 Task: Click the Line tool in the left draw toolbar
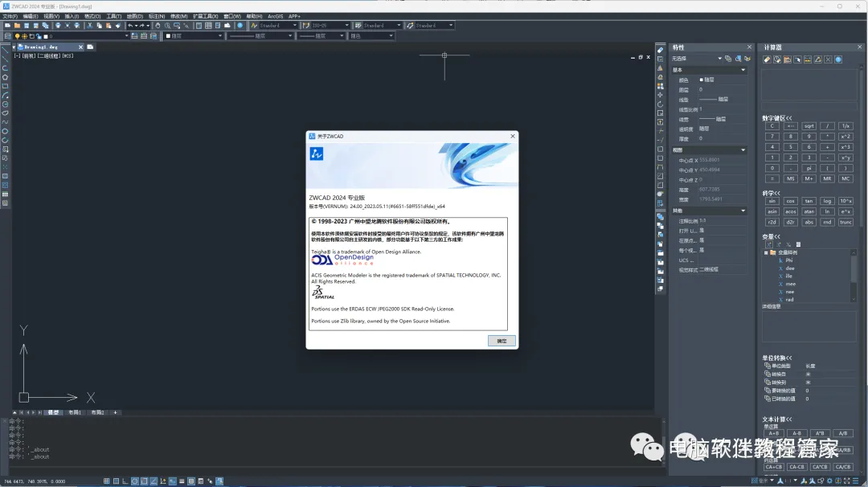5,50
